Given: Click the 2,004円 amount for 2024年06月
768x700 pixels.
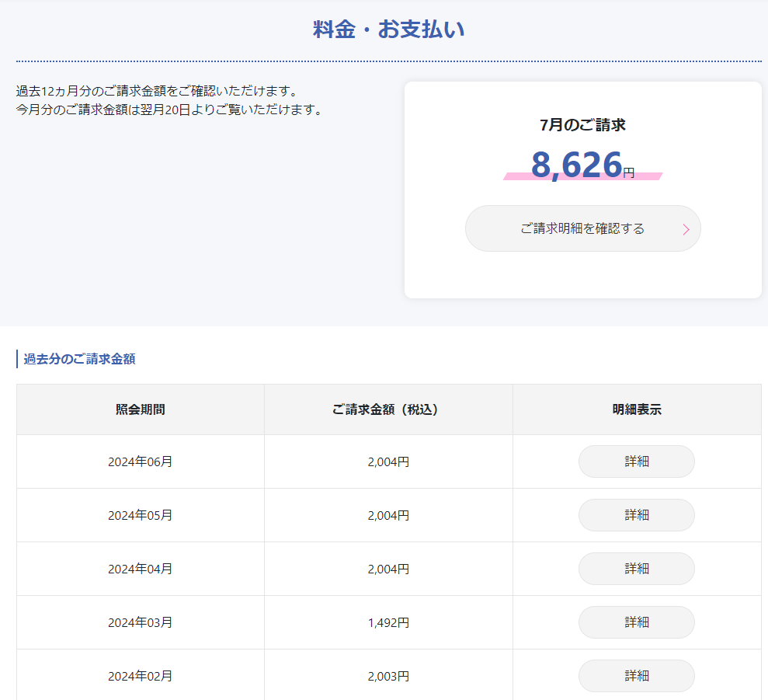Looking at the screenshot, I should [388, 461].
